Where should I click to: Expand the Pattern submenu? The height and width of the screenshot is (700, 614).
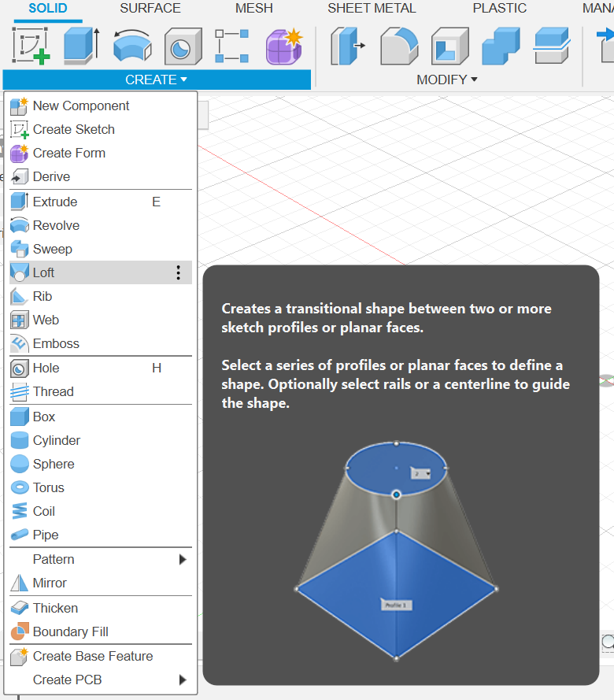pos(101,559)
